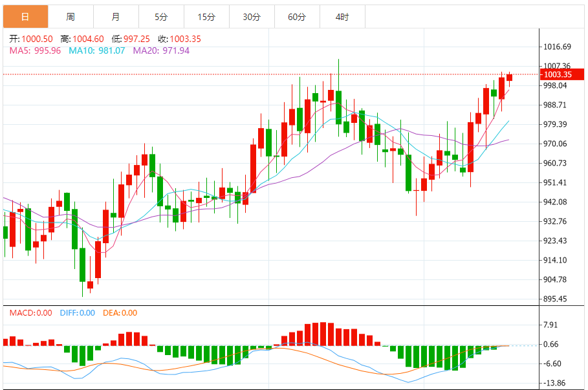This screenshot has width=588, height=390.
Task: Switch to the 周 weekly tab
Action: [x=71, y=17]
